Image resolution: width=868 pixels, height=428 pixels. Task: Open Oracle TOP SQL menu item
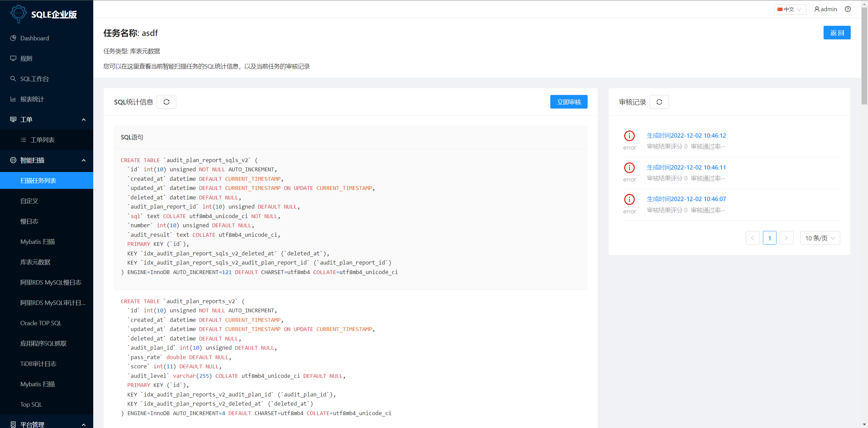46,323
